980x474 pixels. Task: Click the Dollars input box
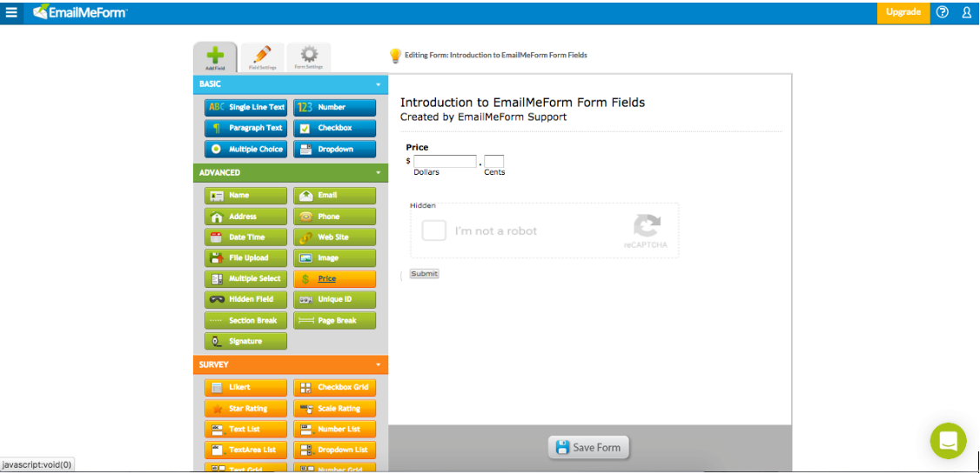point(445,161)
